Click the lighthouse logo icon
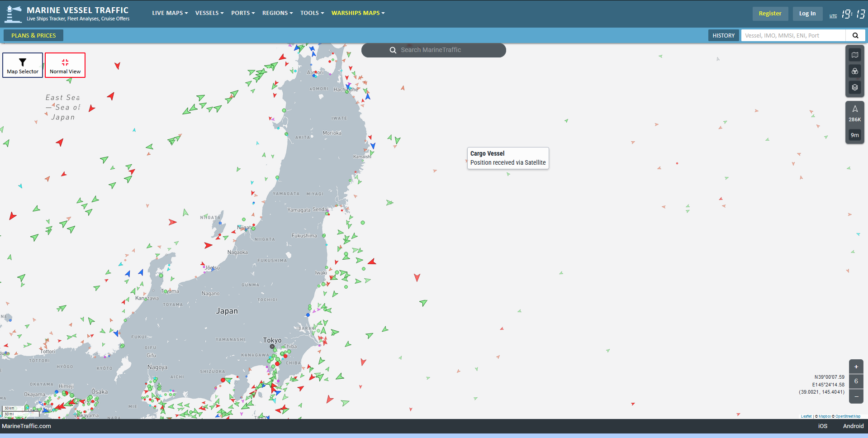 [x=13, y=14]
